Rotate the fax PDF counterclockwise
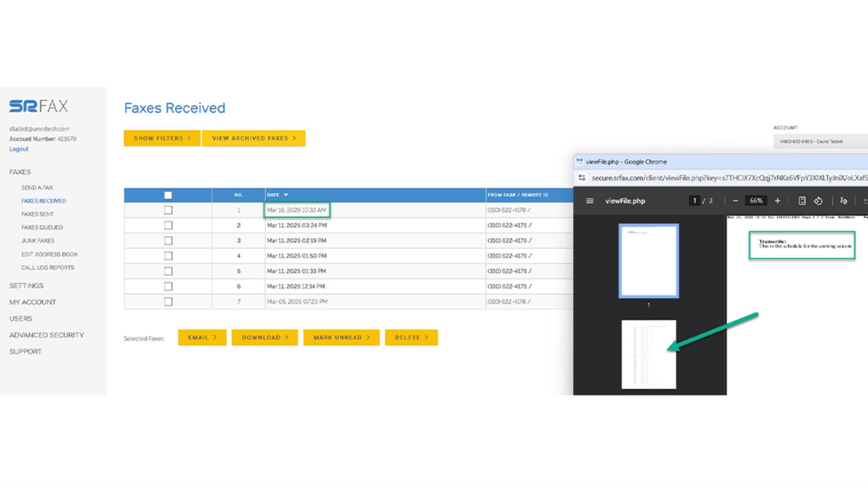 [818, 201]
